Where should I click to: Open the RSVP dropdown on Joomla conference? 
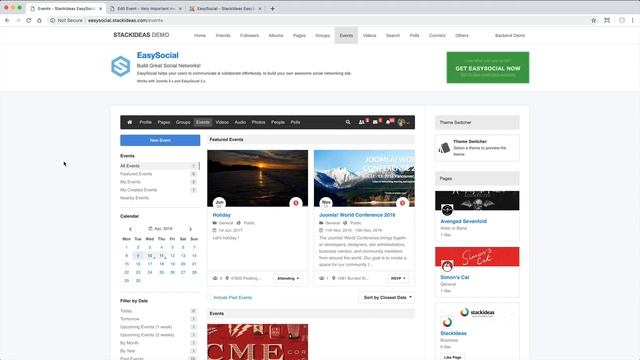click(x=398, y=278)
